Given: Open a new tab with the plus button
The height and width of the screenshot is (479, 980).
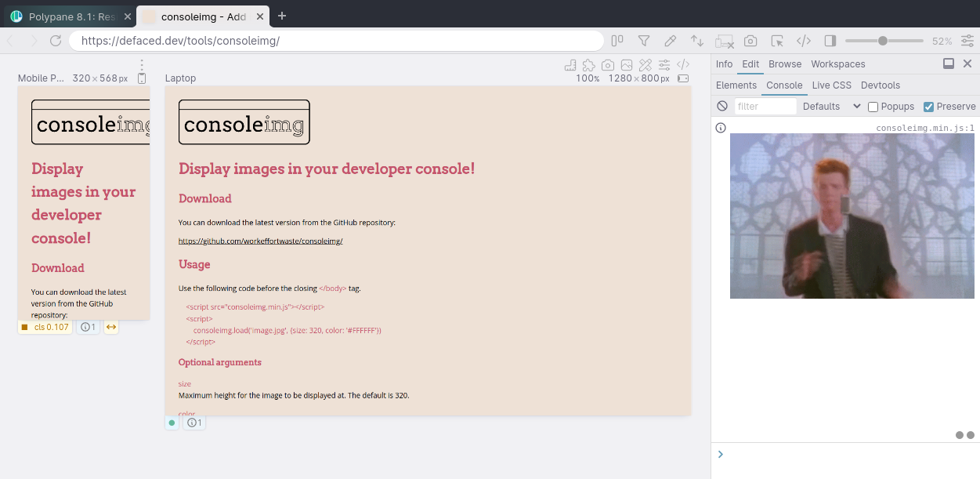Looking at the screenshot, I should pos(282,16).
